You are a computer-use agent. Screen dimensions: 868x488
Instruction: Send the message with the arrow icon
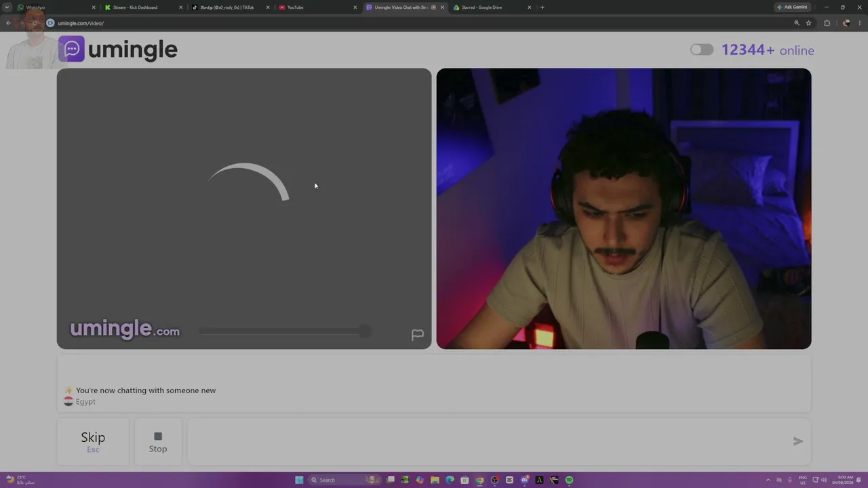tap(798, 441)
